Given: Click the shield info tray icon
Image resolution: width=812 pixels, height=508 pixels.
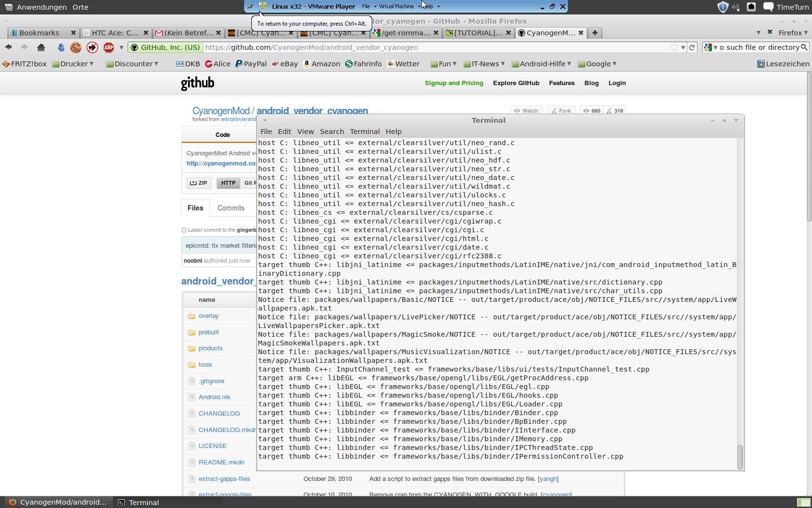Looking at the screenshot, I should (x=722, y=7).
